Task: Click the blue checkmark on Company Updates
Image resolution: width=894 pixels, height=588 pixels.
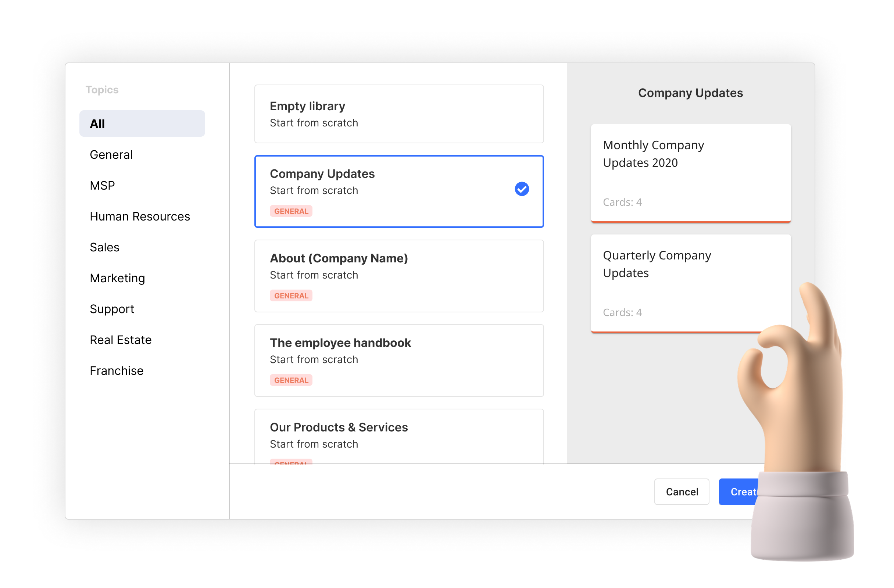Action: 521,189
